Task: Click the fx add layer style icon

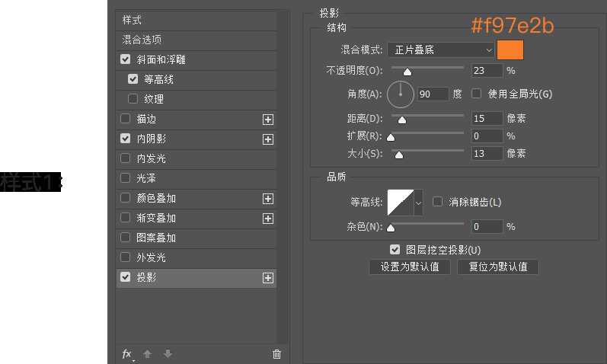Action: pyautogui.click(x=127, y=354)
